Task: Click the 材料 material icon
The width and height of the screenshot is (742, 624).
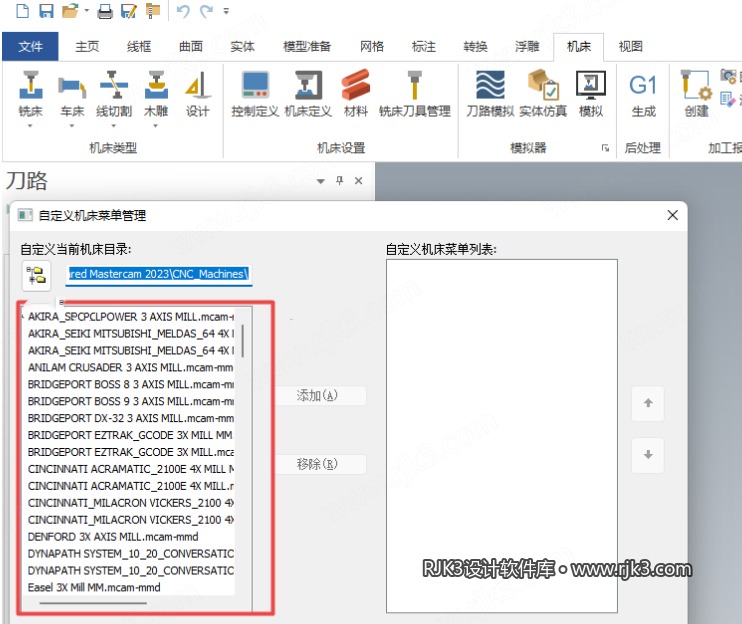Action: pos(355,94)
